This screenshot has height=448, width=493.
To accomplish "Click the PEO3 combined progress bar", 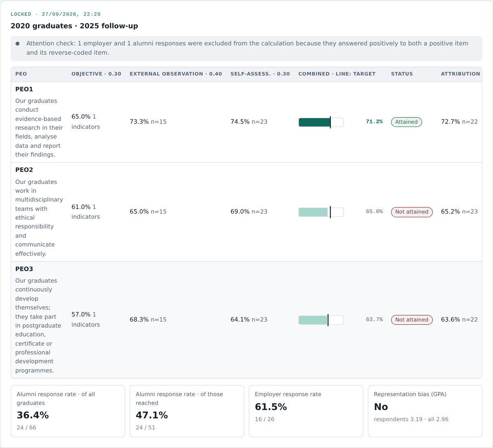I will pos(321,320).
